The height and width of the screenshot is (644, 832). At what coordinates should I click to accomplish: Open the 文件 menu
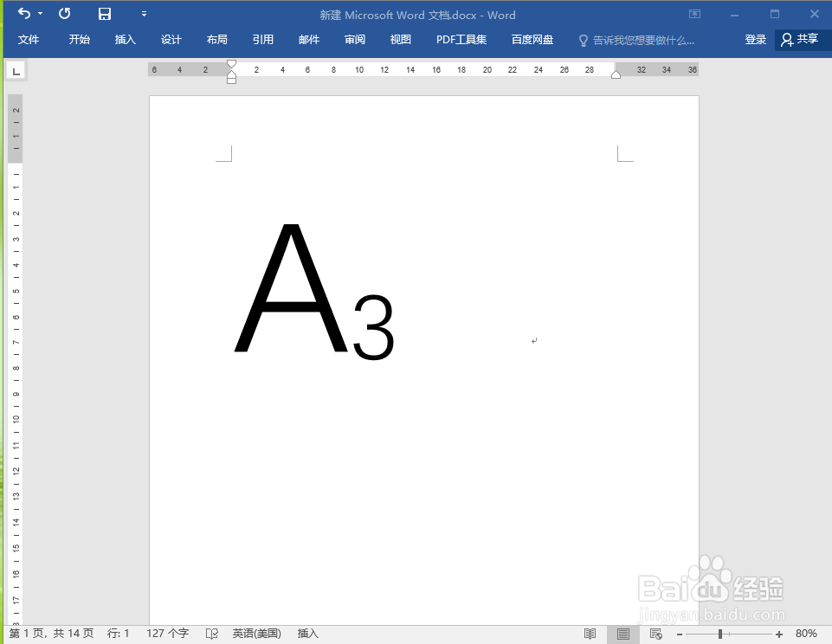click(x=29, y=40)
